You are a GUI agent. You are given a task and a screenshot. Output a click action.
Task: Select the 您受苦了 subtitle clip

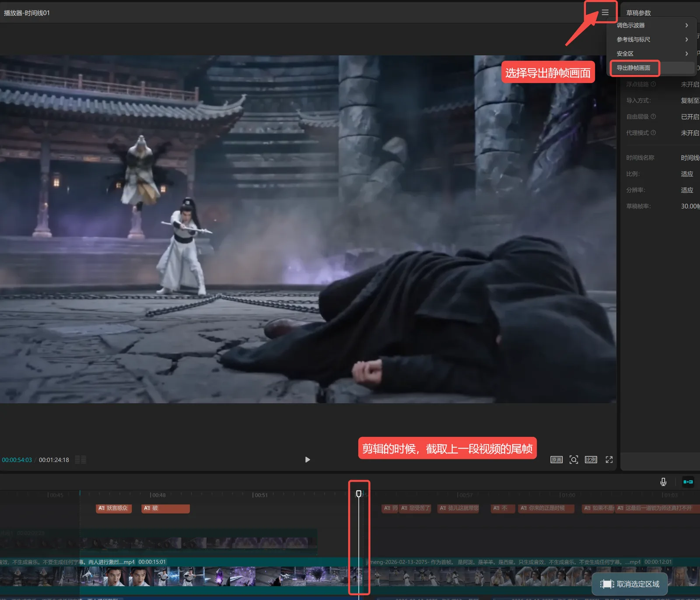(415, 508)
